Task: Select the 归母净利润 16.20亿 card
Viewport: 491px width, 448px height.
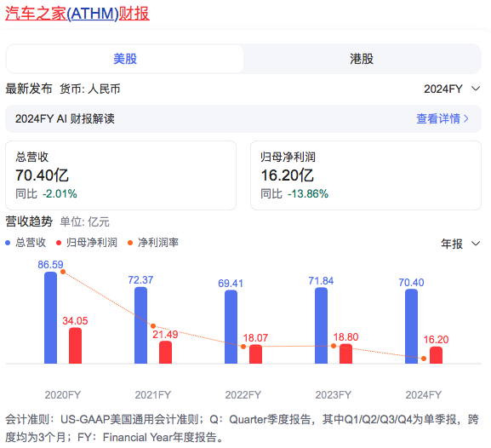Action: point(366,175)
